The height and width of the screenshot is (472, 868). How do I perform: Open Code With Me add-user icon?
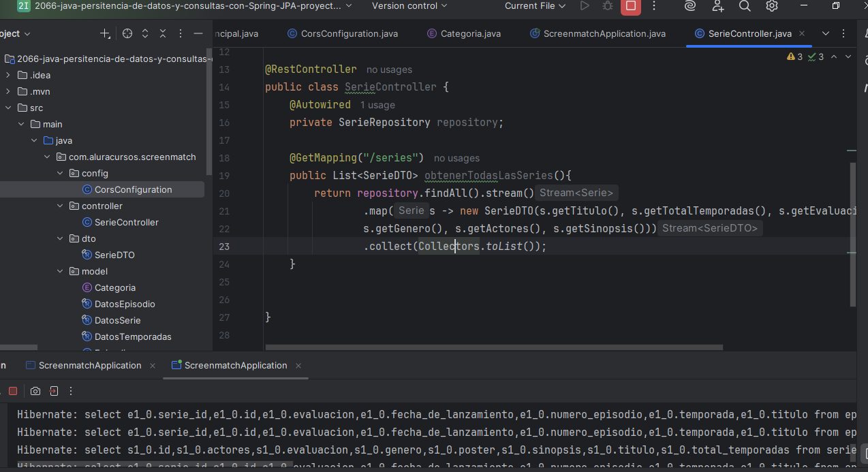point(718,6)
